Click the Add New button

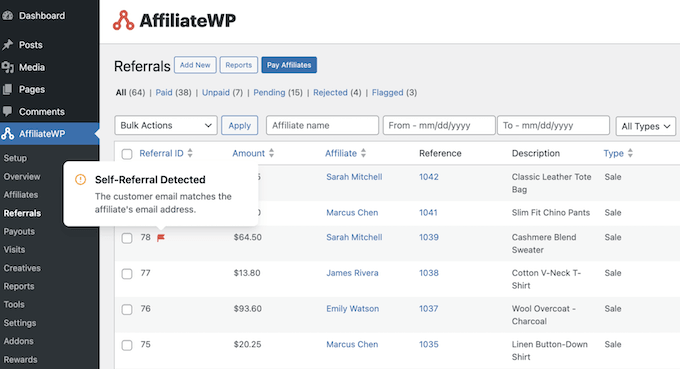(x=195, y=65)
